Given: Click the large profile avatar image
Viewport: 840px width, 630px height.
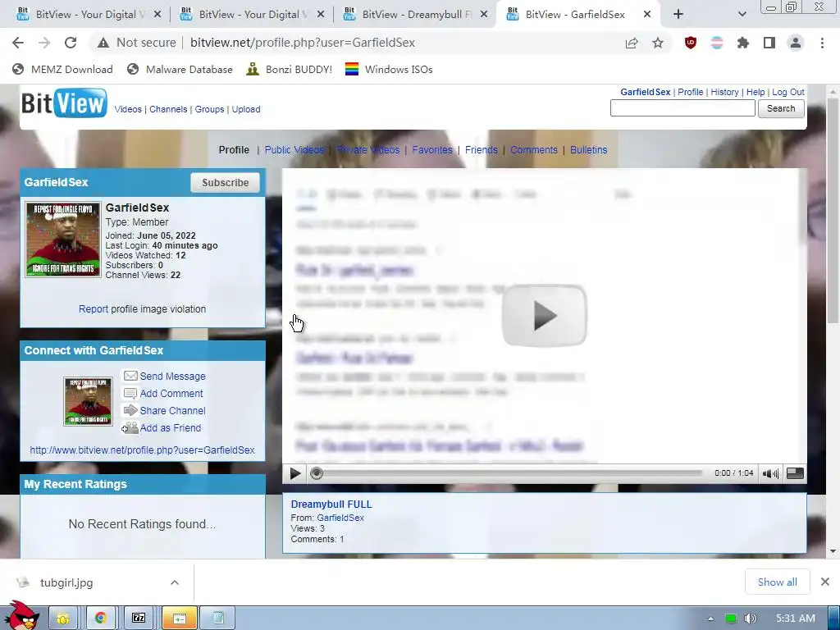Looking at the screenshot, I should pos(63,240).
